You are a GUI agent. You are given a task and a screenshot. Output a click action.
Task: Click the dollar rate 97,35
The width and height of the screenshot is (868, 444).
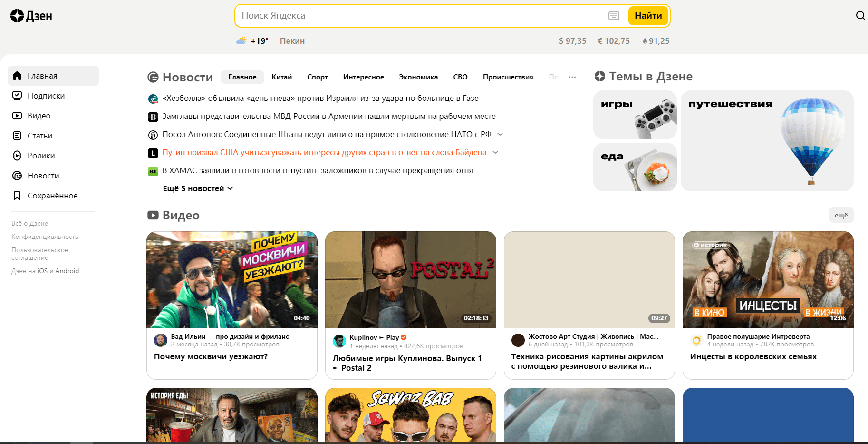point(572,41)
